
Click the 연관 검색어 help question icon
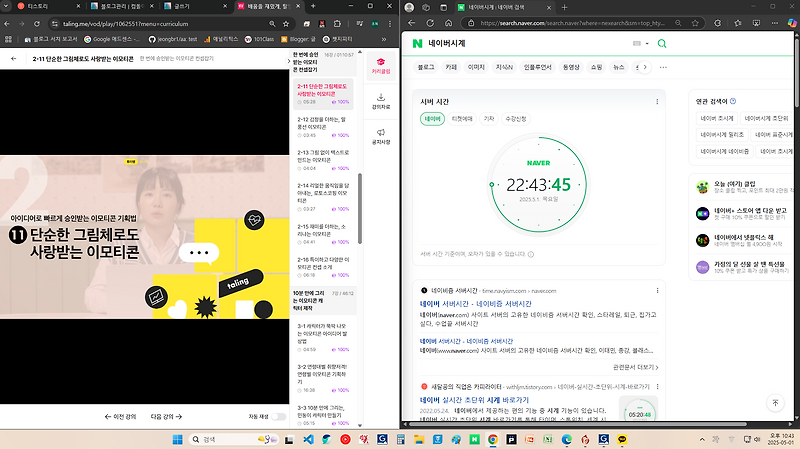(x=733, y=101)
